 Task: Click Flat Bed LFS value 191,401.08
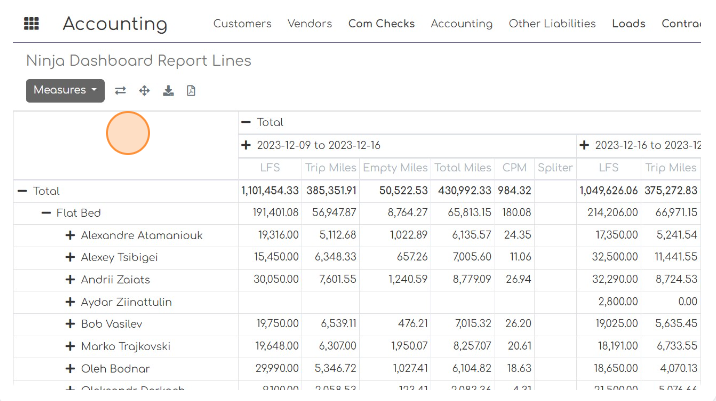[x=275, y=212]
